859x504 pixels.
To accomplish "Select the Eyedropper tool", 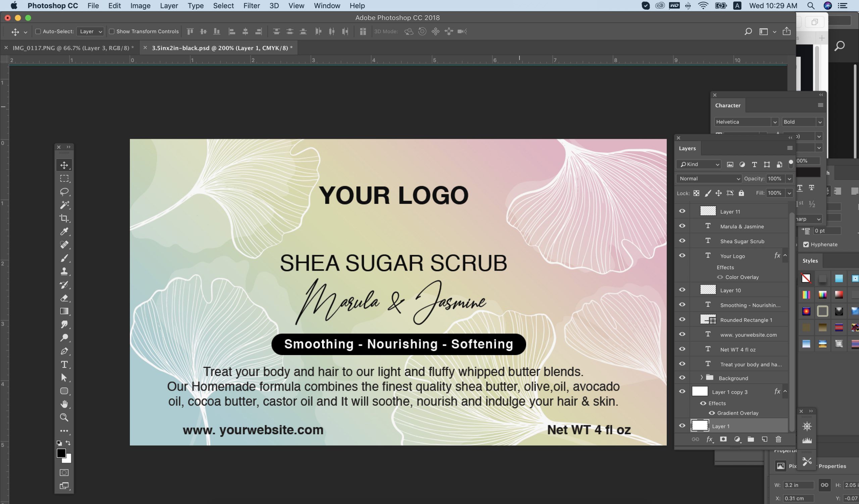I will (x=64, y=232).
